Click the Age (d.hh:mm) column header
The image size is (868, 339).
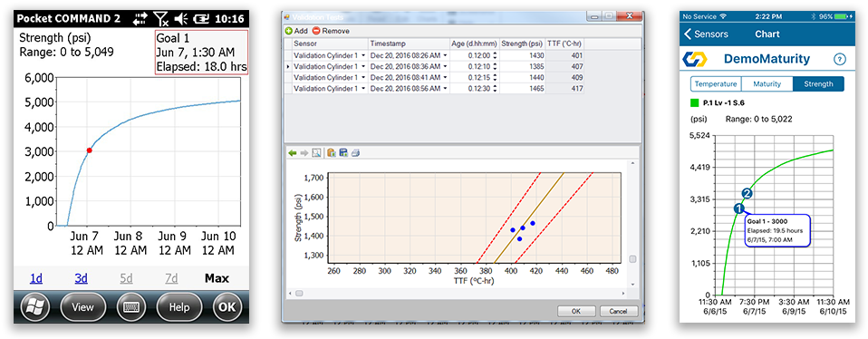point(475,44)
